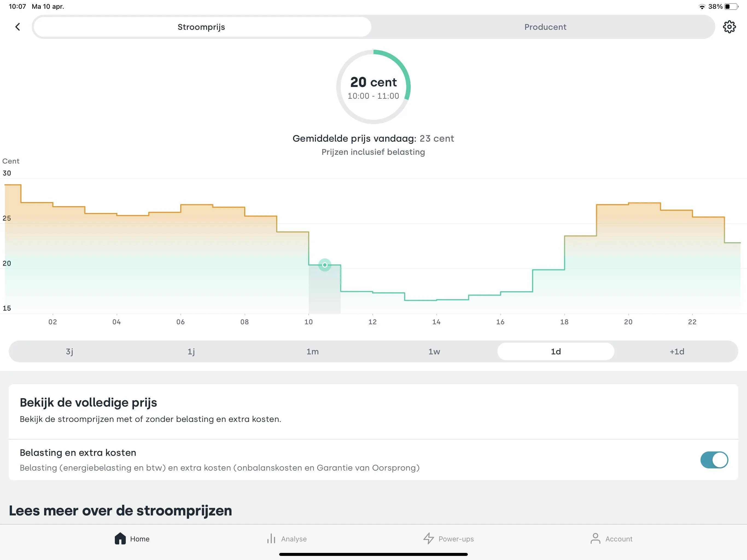This screenshot has height=560, width=747.
Task: Tap the Home house icon
Action: point(120,538)
